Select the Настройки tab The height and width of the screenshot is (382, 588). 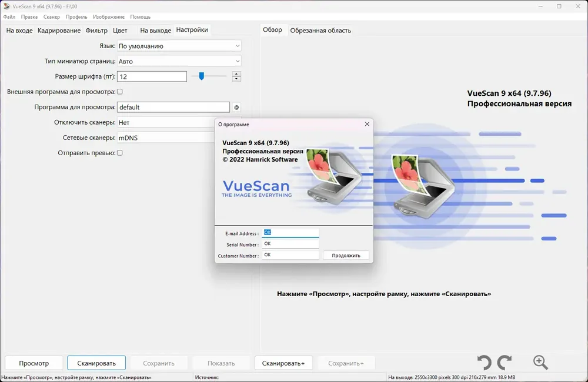(192, 29)
